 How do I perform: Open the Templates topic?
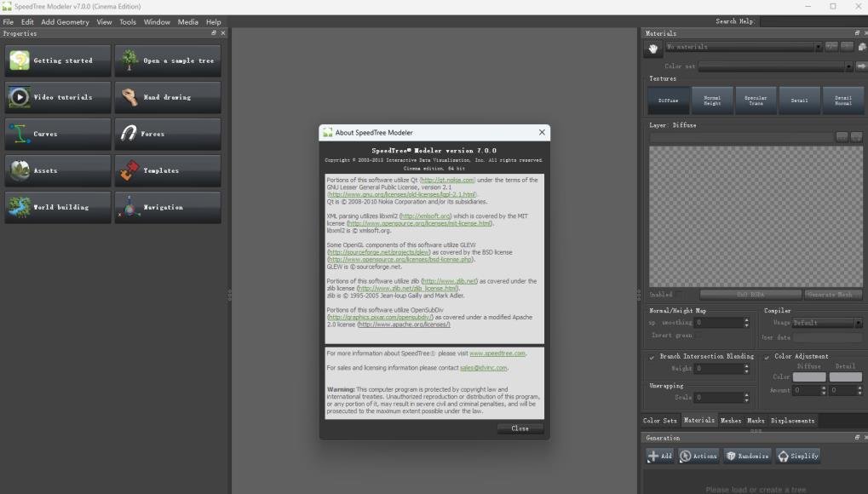pyautogui.click(x=168, y=170)
